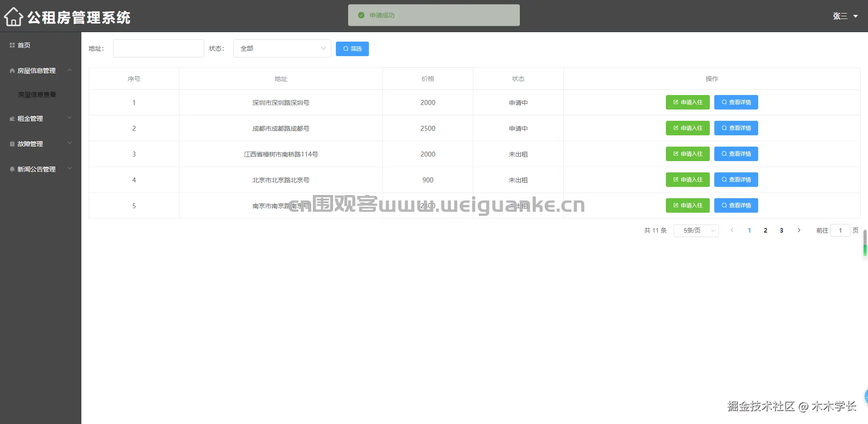This screenshot has width=868, height=424.
Task: Select 故障管理 menu label
Action: click(x=30, y=144)
